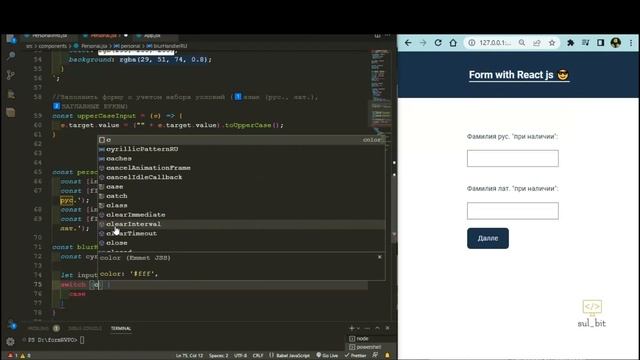Close the suggestion details box
640x360 pixels.
[380, 257]
